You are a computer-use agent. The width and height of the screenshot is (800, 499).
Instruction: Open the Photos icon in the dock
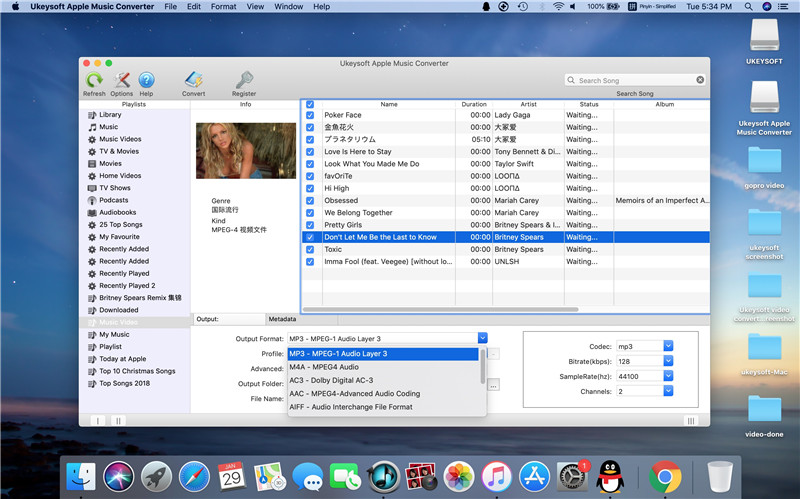point(459,477)
